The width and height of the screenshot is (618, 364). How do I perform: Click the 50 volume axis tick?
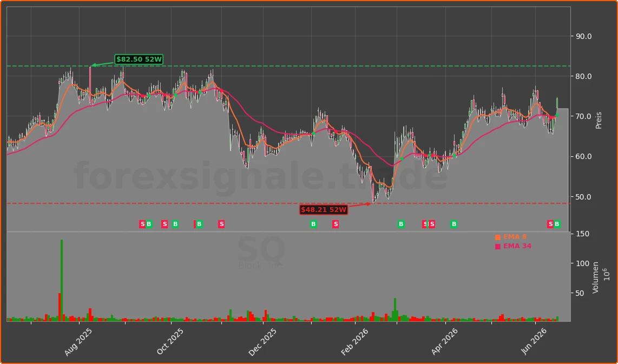tap(580, 294)
